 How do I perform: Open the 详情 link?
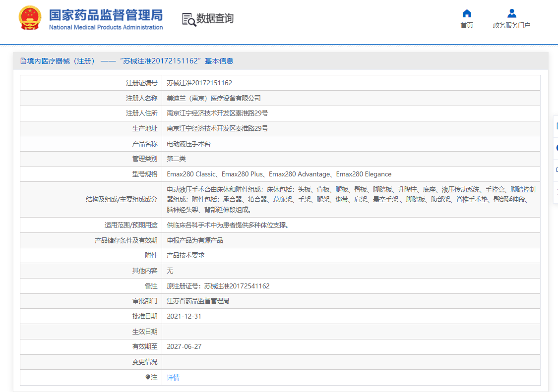173,378
